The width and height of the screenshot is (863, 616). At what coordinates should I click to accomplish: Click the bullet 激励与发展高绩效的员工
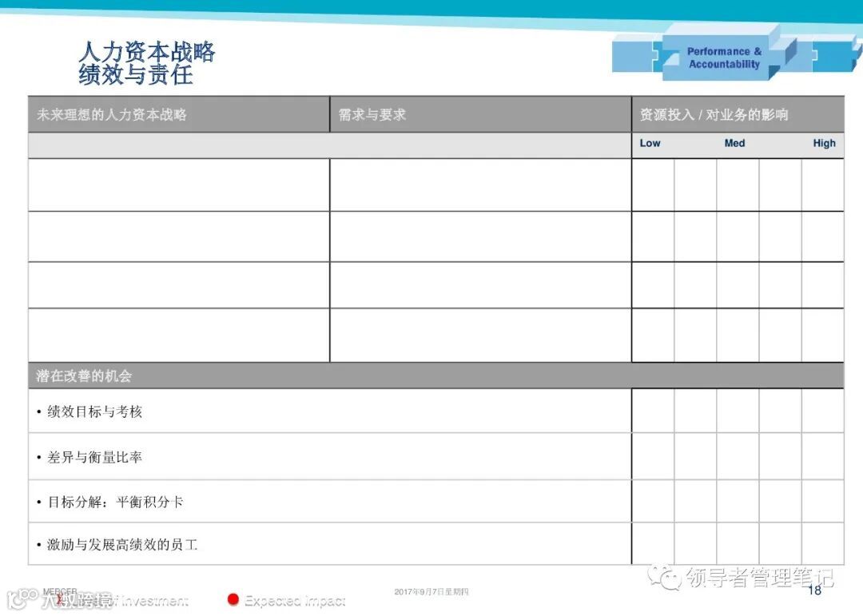click(x=122, y=544)
